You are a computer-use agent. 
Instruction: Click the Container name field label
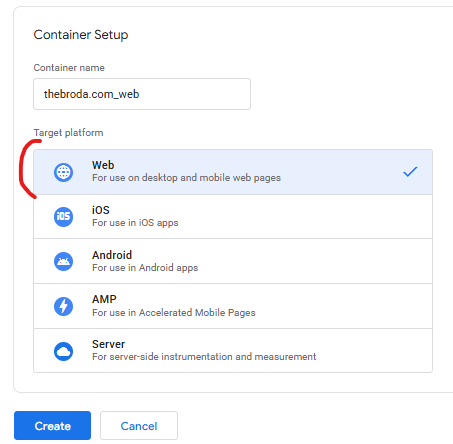(x=69, y=68)
